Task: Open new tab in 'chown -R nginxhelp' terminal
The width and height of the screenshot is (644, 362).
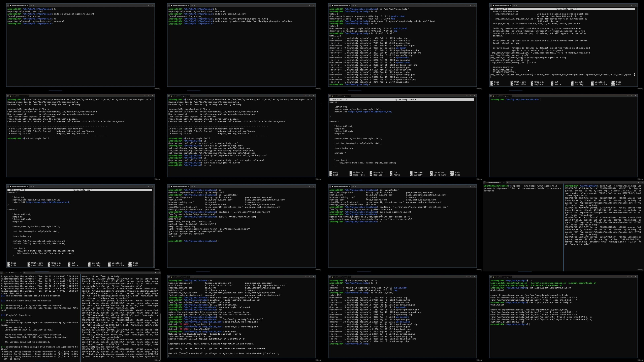Action: pos(353,5)
